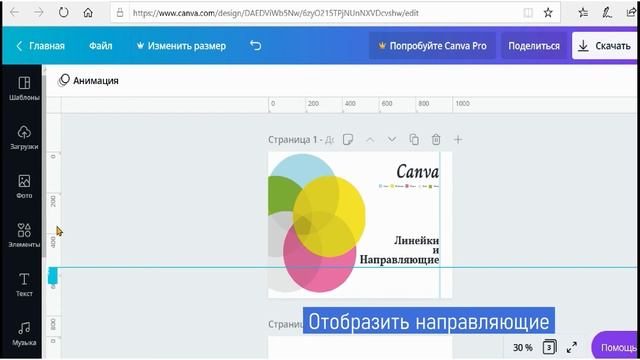The width and height of the screenshot is (640, 360).
Task: Open browser favorites list
Action: 583,13
